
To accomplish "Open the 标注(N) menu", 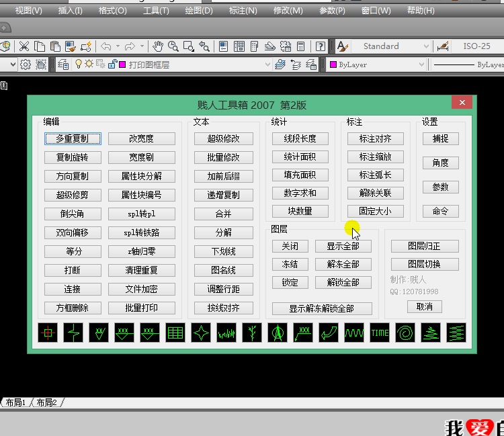I will click(243, 11).
